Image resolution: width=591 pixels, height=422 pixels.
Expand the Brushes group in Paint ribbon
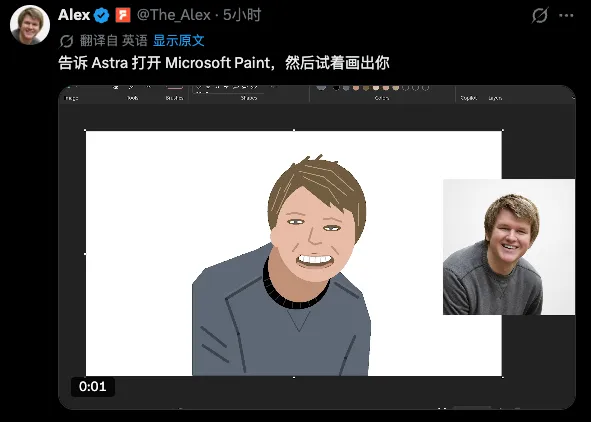tap(174, 98)
